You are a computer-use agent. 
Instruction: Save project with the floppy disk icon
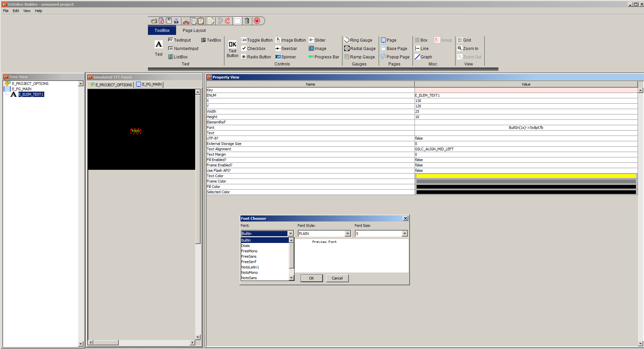(x=169, y=21)
